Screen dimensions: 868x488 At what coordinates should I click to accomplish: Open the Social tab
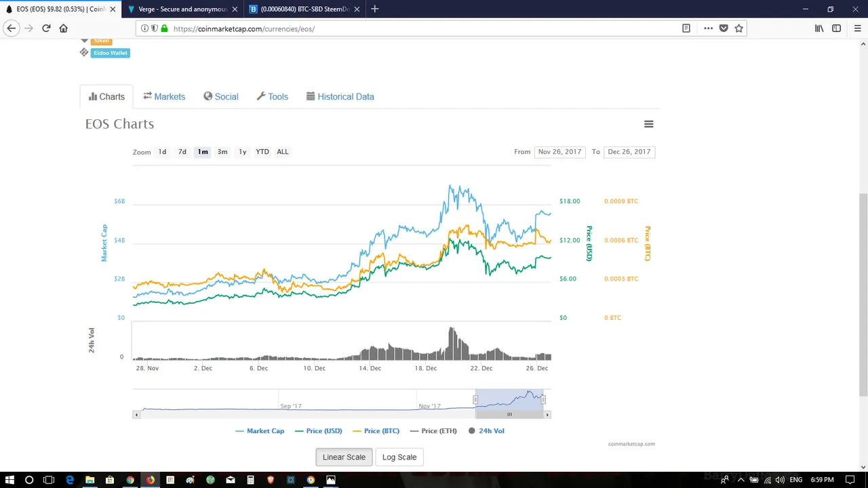[221, 96]
